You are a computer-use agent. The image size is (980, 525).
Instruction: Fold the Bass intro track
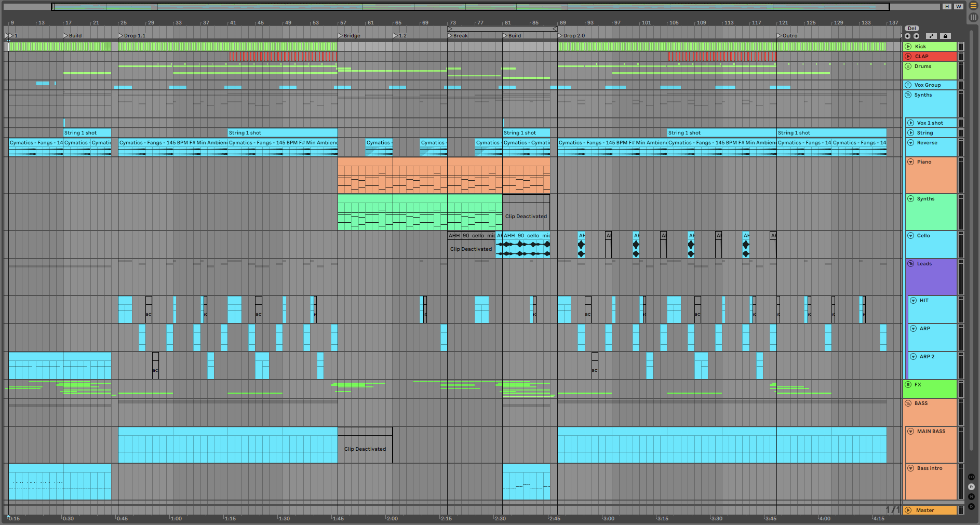pyautogui.click(x=910, y=468)
